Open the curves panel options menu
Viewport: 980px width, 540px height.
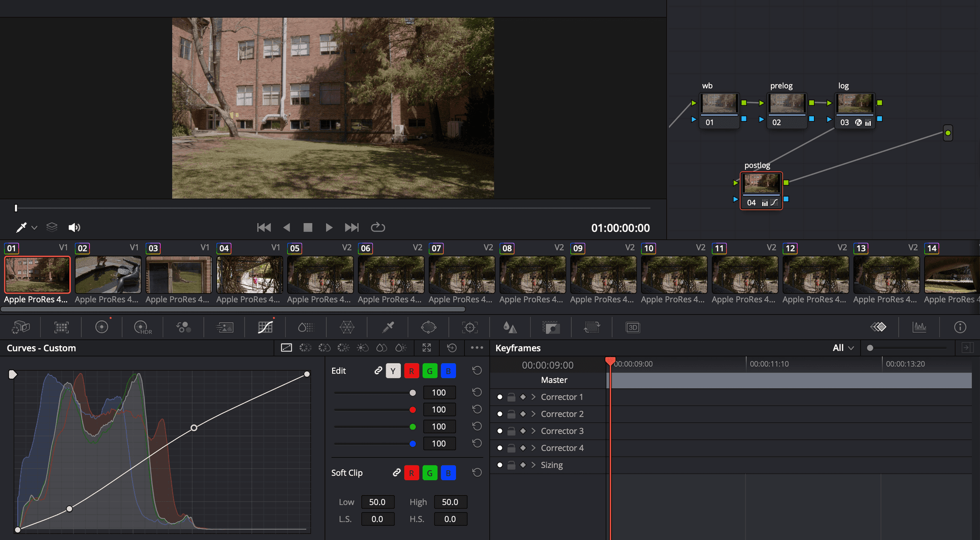tap(477, 348)
